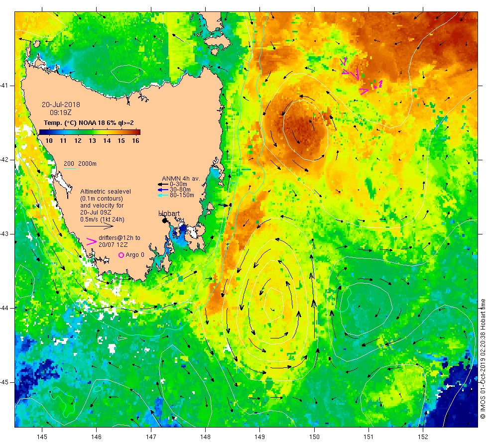
Task: Click the blue 30-80m arrow symbol
Action: (x=163, y=190)
